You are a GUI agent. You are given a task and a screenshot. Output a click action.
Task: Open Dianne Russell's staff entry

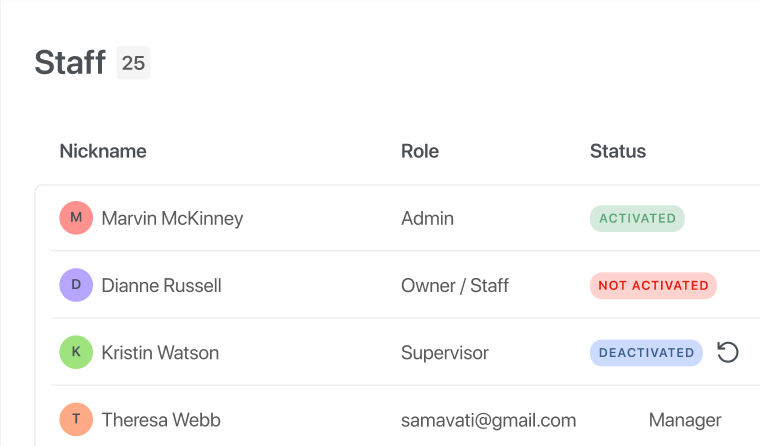click(161, 285)
